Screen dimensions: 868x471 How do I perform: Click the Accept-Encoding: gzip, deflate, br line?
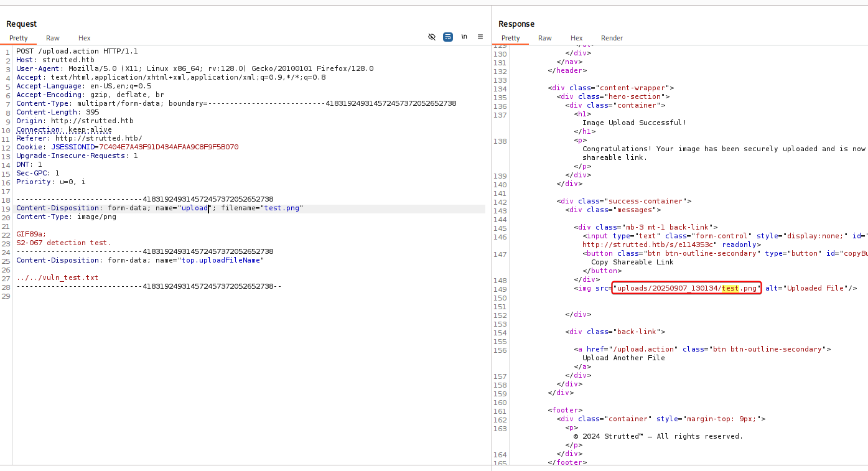point(90,95)
